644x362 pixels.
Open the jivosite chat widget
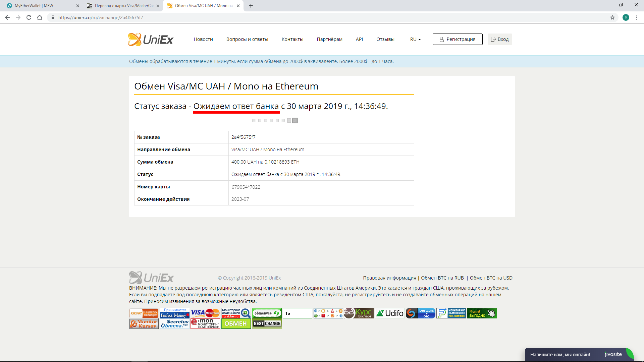click(x=579, y=355)
